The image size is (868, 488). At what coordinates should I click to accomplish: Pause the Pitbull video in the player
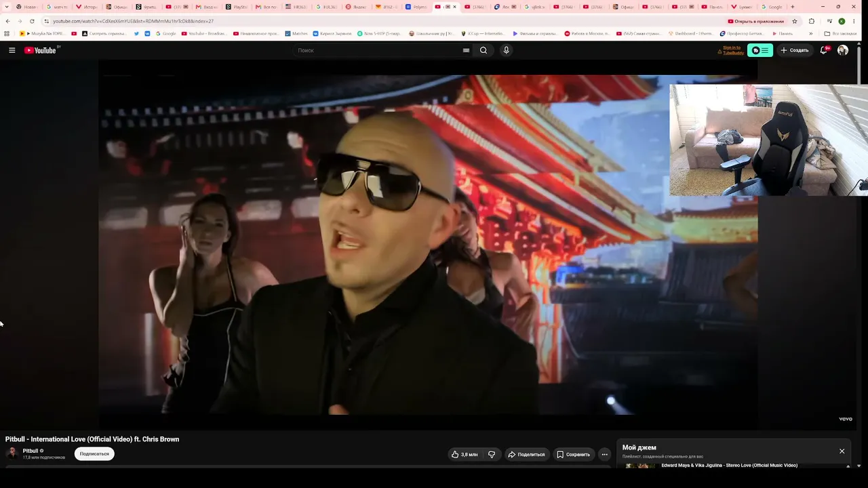(x=428, y=244)
